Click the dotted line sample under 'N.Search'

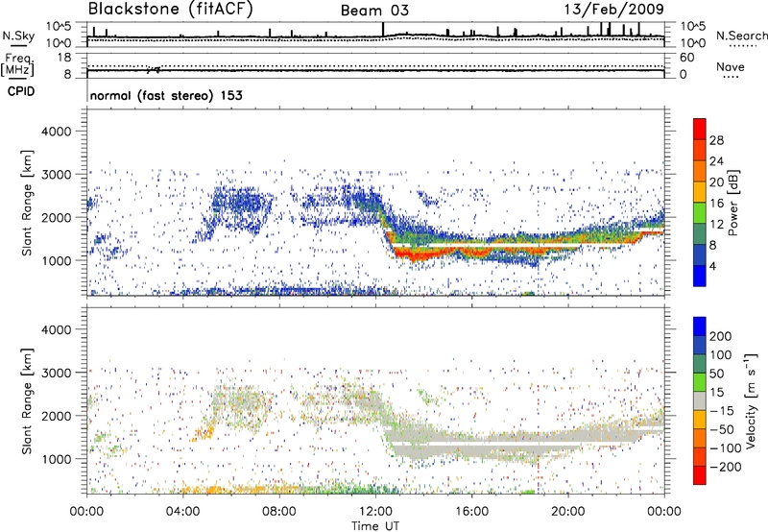tap(741, 46)
